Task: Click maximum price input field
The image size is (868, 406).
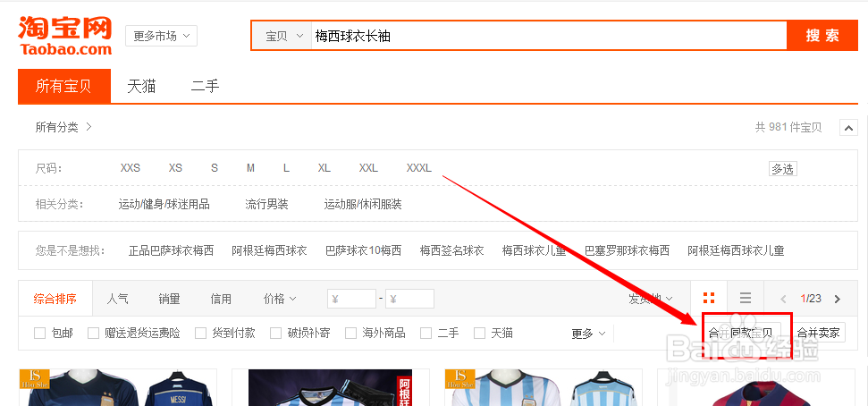Action: [x=409, y=299]
